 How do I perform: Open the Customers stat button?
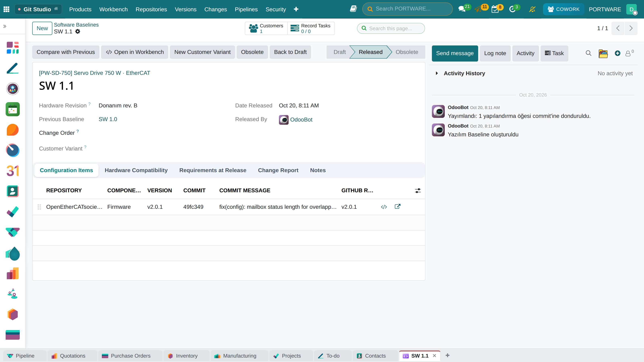pyautogui.click(x=266, y=28)
